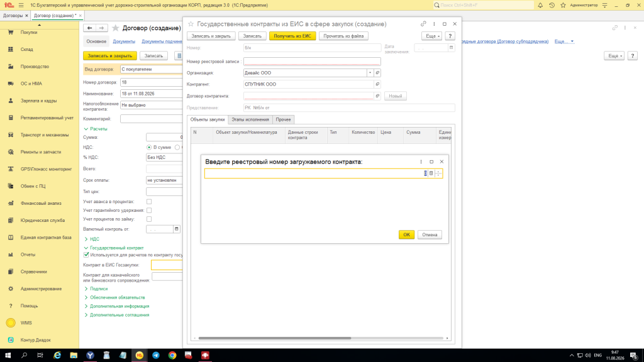644x362 pixels.
Task: Confirm with OK in registry number dialog
Action: 406,235
